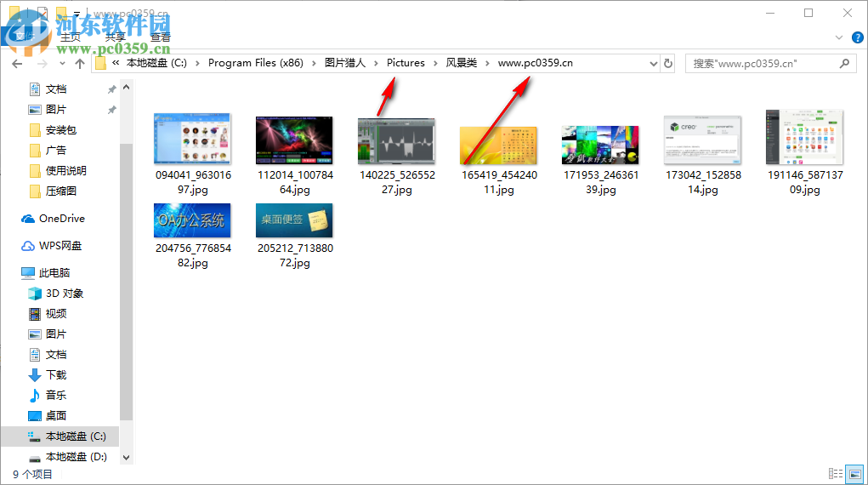Open 3D 对象 under 此电脑
Viewport: 868px width, 485px height.
65,294
